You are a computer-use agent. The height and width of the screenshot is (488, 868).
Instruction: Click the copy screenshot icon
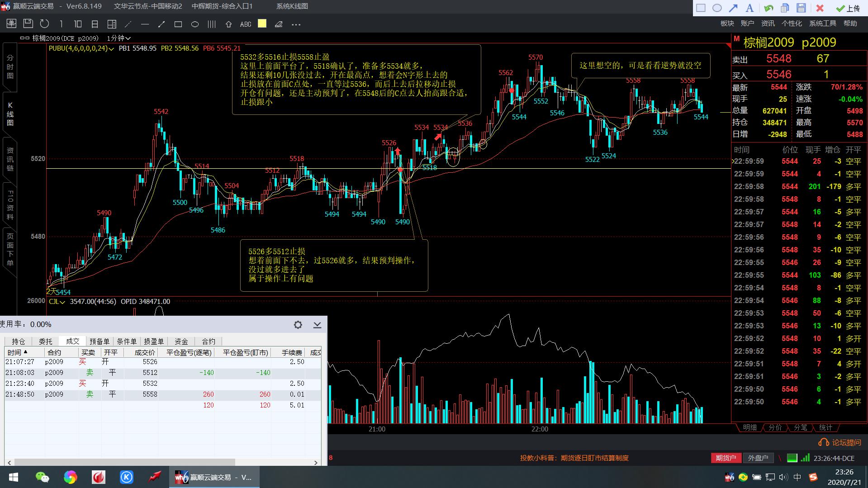(785, 8)
